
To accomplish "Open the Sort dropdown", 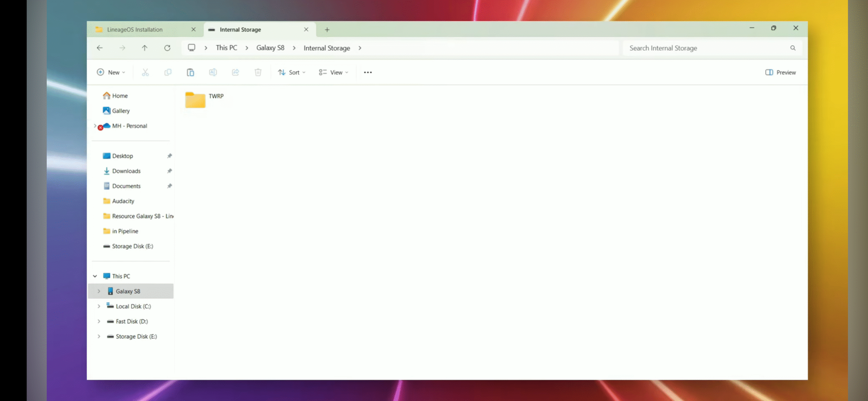I will (x=292, y=72).
